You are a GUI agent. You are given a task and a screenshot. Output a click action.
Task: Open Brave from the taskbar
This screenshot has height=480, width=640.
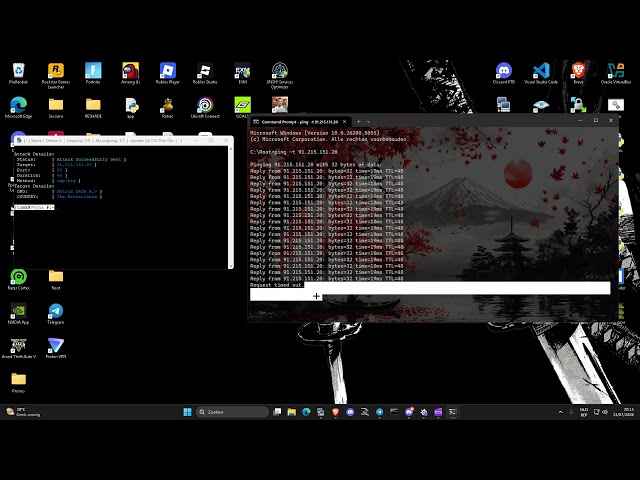tap(336, 412)
